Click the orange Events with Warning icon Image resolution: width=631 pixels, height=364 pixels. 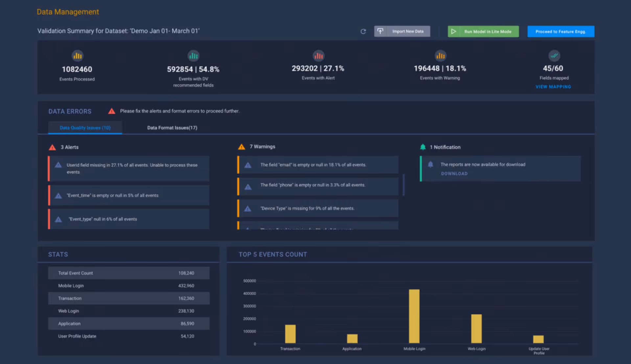440,56
